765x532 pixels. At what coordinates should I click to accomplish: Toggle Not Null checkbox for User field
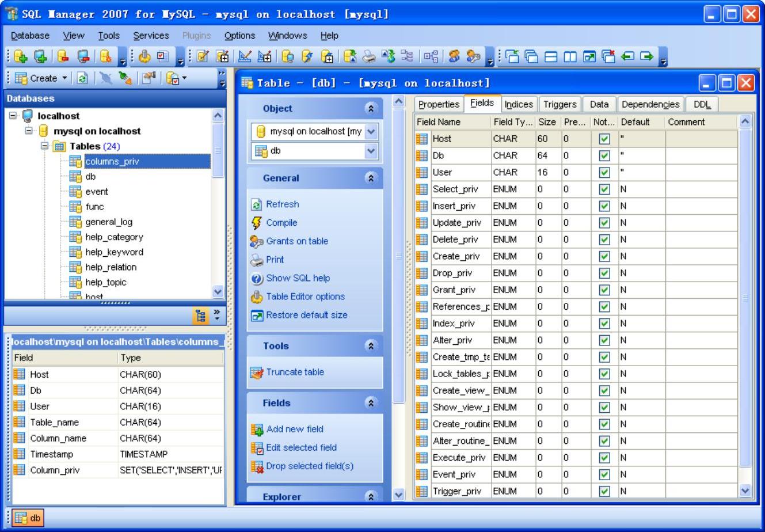coord(604,172)
